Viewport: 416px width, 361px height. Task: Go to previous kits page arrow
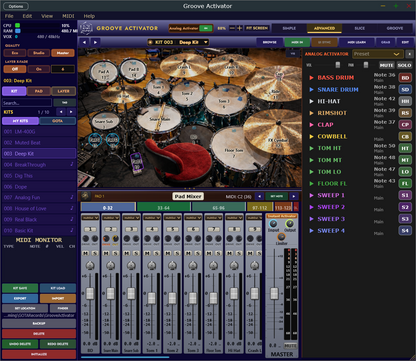click(x=61, y=112)
